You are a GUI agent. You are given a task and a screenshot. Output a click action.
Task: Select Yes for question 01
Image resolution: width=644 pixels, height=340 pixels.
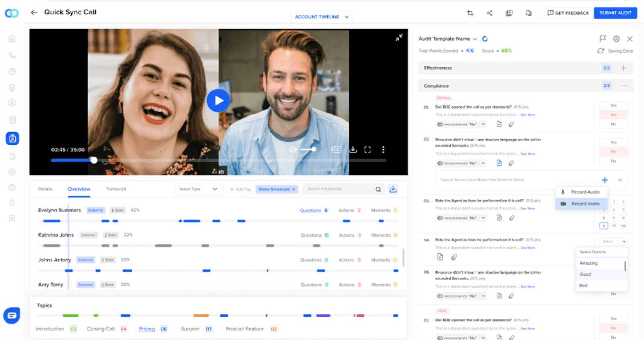tap(613, 105)
